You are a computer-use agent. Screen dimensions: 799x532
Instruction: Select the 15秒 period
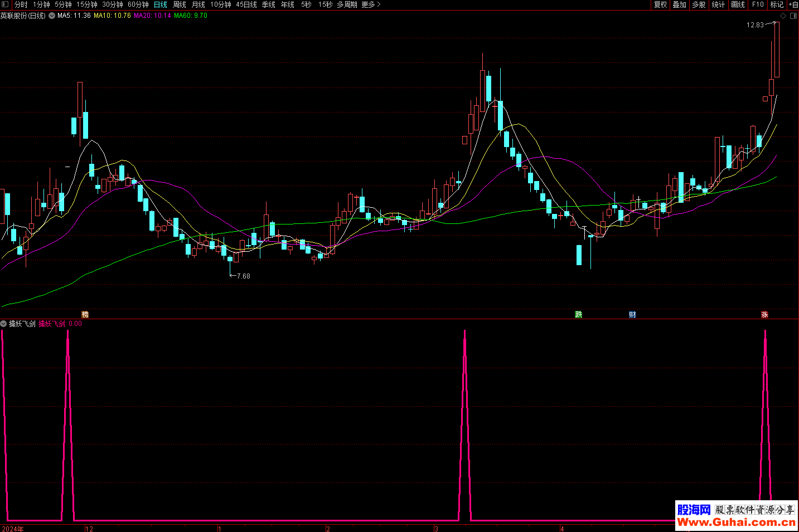click(325, 4)
